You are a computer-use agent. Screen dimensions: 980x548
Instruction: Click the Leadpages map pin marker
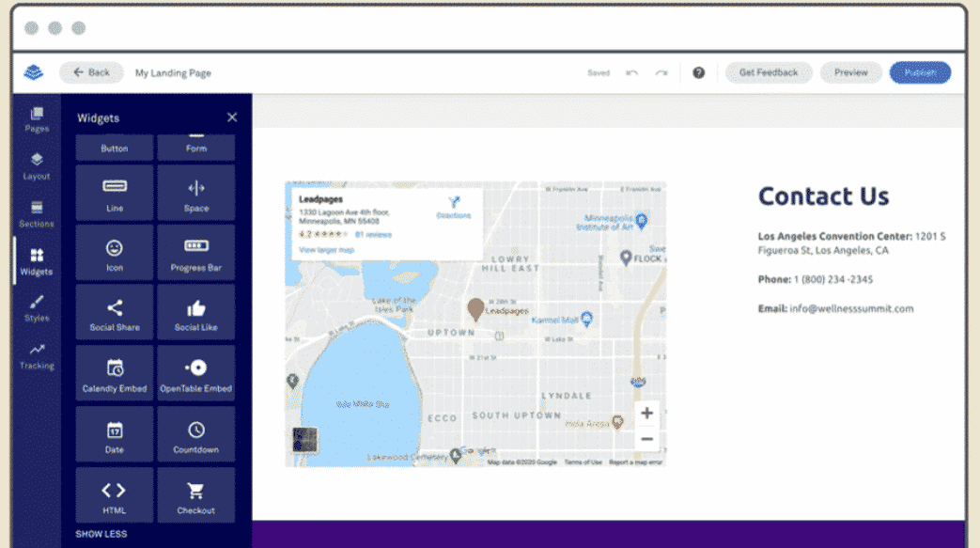click(475, 309)
